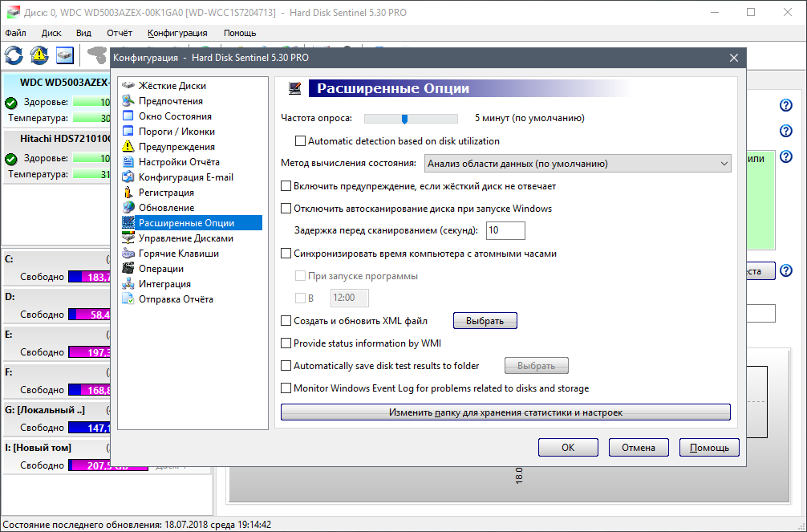This screenshot has width=807, height=532.
Task: Click the F: drive free space bar
Action: [x=90, y=390]
